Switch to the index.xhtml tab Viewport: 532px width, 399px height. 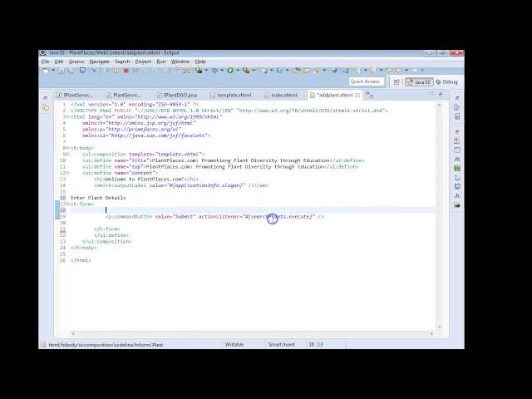[x=281, y=96]
